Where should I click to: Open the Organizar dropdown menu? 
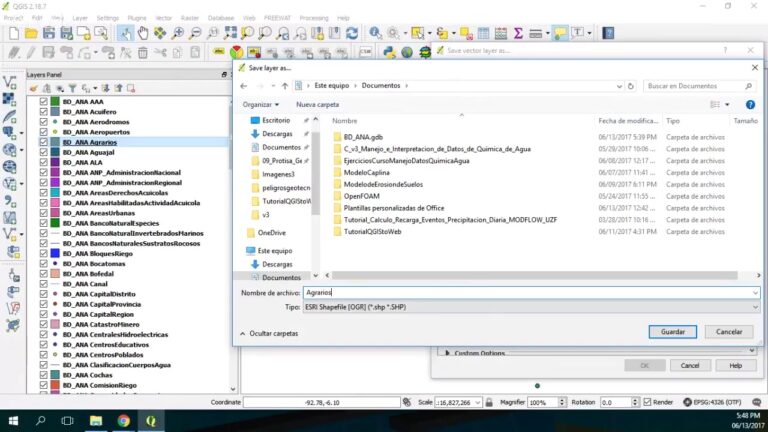[x=261, y=105]
